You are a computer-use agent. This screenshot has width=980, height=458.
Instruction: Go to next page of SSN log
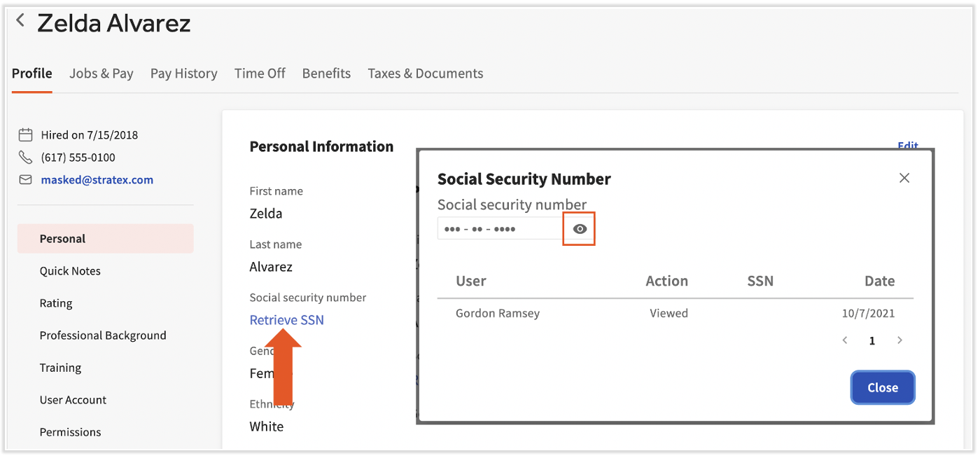(899, 341)
